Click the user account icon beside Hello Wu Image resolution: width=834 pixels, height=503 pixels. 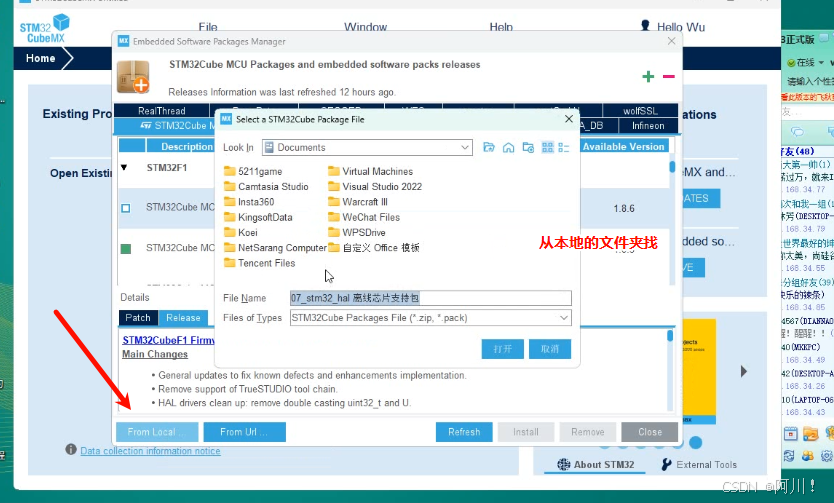pyautogui.click(x=645, y=26)
